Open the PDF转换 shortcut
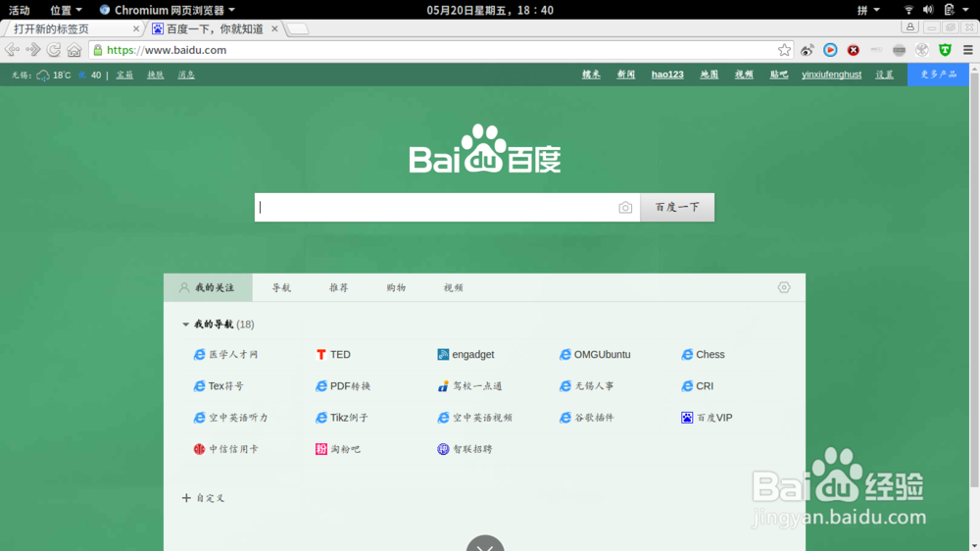The image size is (980, 551). (343, 386)
